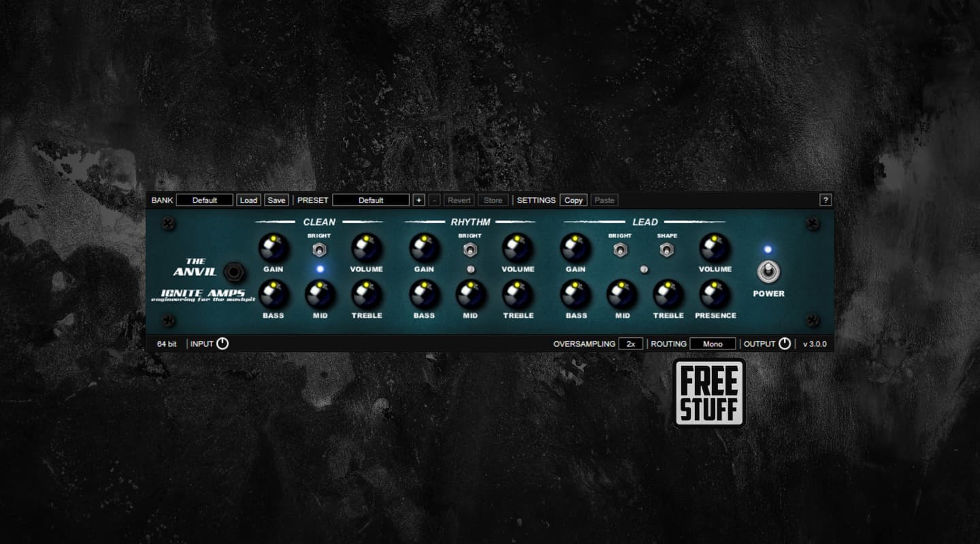Click the Copy settings button
The height and width of the screenshot is (544, 980).
click(574, 200)
